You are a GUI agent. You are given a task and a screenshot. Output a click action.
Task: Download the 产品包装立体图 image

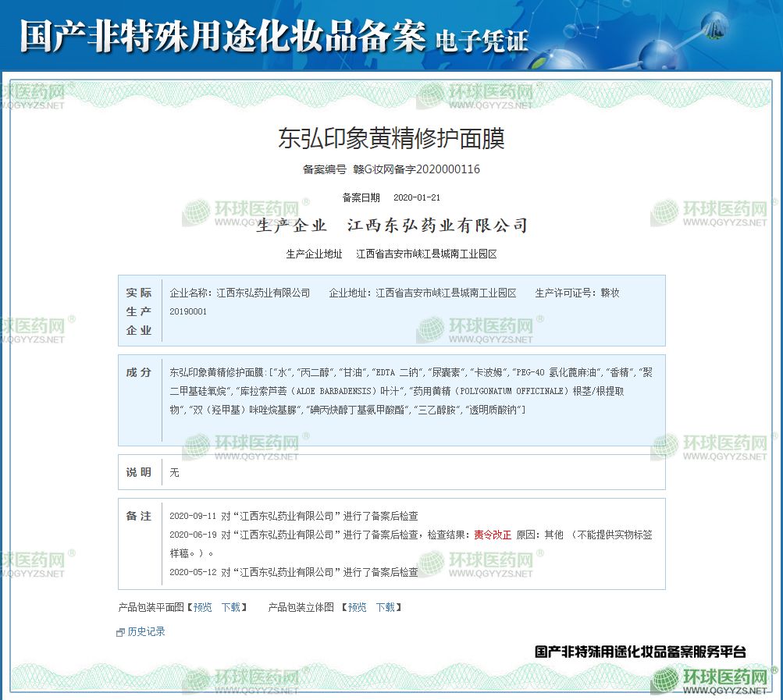[385, 607]
